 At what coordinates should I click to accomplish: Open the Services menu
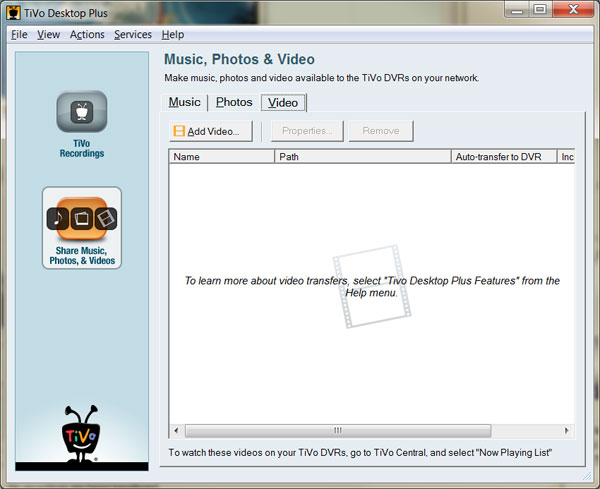tap(132, 34)
